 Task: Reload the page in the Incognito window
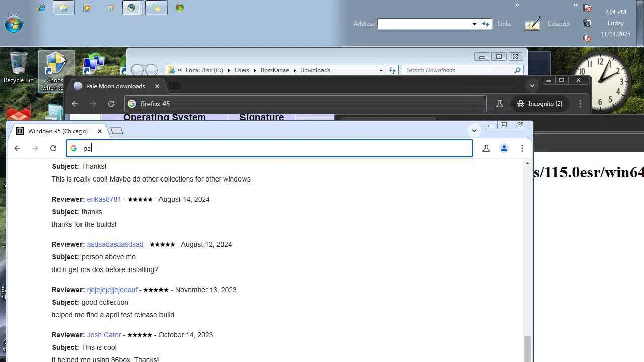pos(111,104)
